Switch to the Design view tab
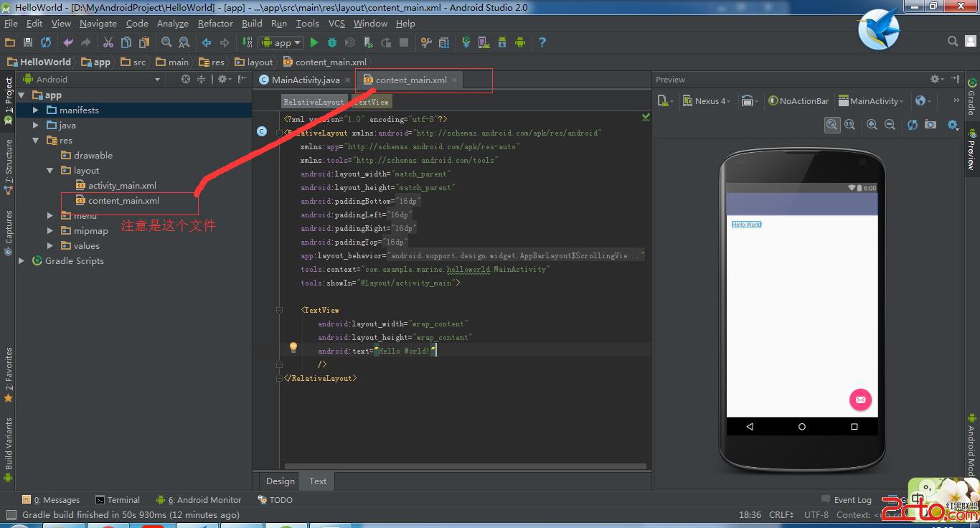This screenshot has height=528, width=980. 280,481
